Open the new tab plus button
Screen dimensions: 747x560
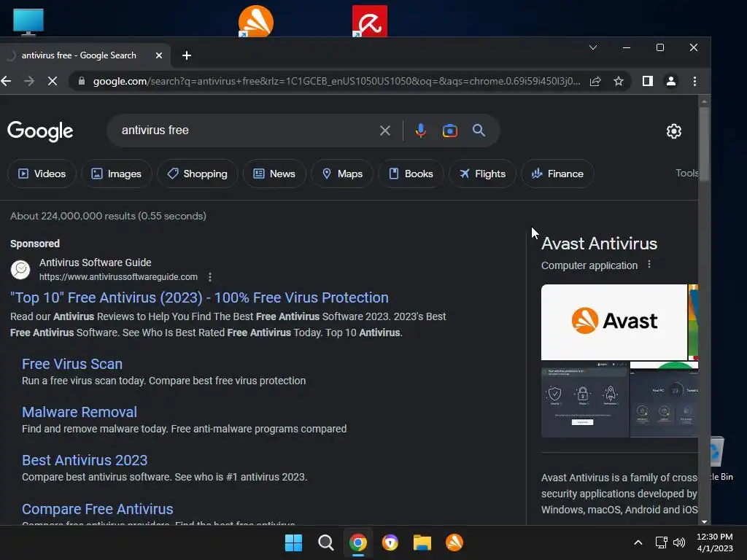[x=187, y=55]
